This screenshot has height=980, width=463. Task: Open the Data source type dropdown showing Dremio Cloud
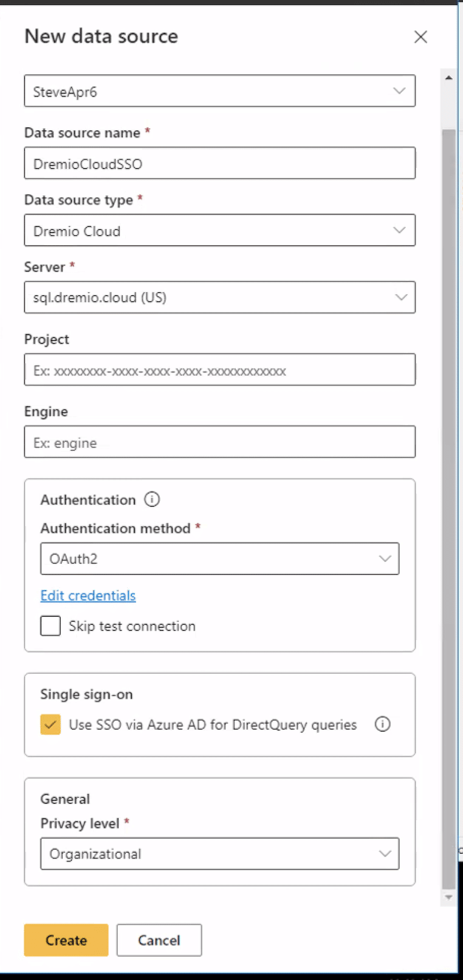(220, 230)
